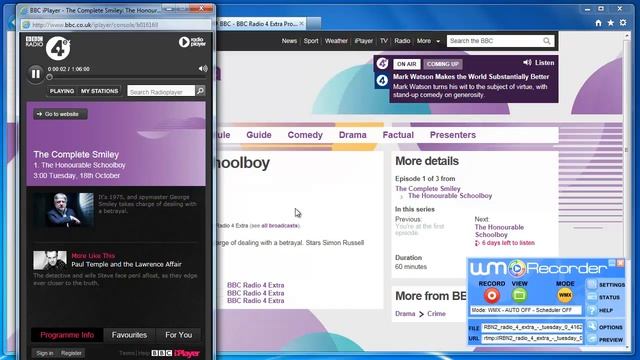The height and width of the screenshot is (360, 640).
Task: Click the Sign in button
Action: (x=45, y=353)
